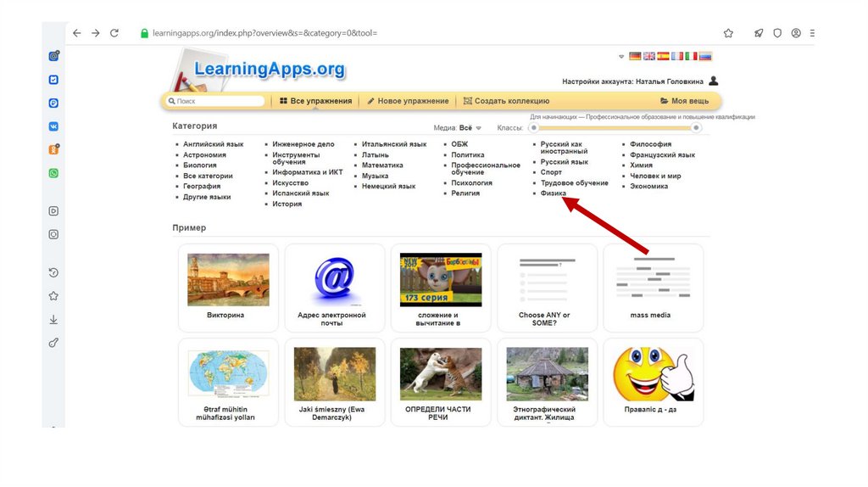Select the Русский язык category
This screenshot has width=868, height=487.
(564, 162)
